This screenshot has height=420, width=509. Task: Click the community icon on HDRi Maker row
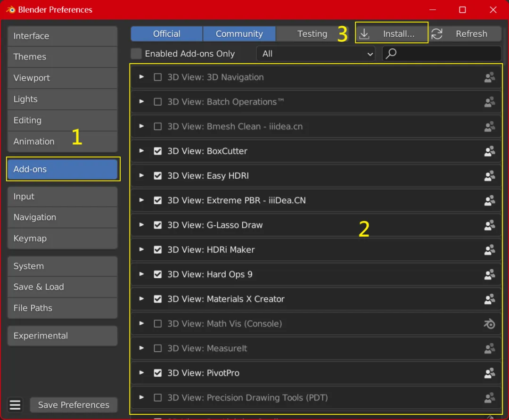point(490,250)
